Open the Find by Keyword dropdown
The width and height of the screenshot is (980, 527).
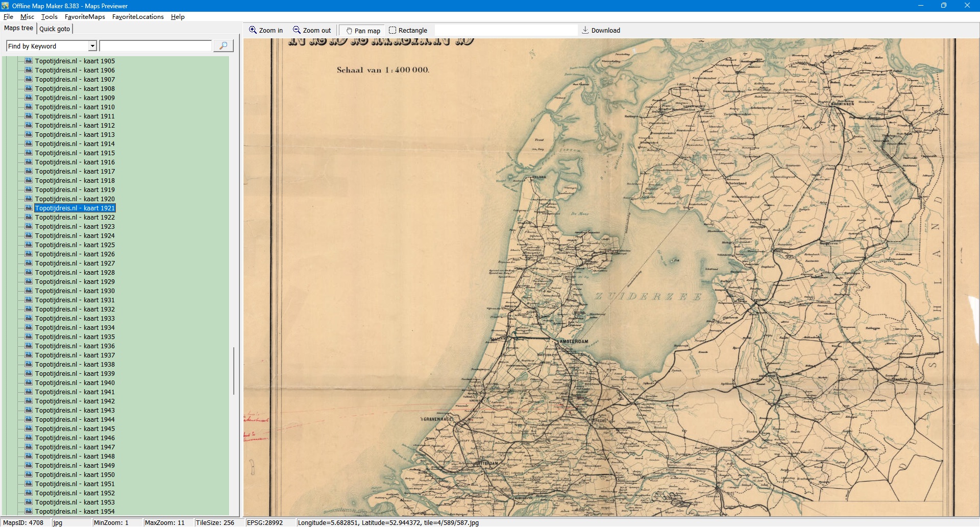tap(92, 46)
